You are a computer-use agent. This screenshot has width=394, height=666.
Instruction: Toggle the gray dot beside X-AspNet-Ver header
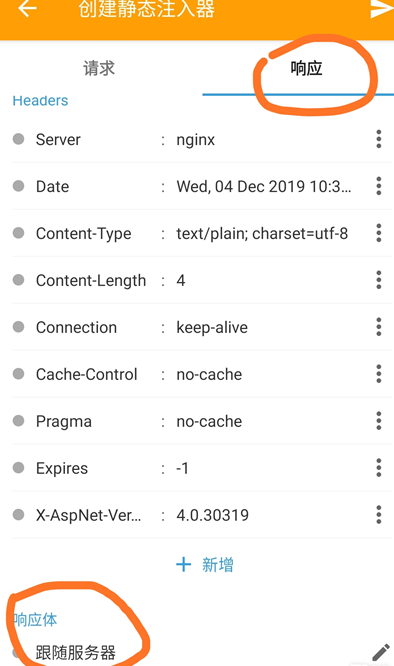click(x=18, y=515)
